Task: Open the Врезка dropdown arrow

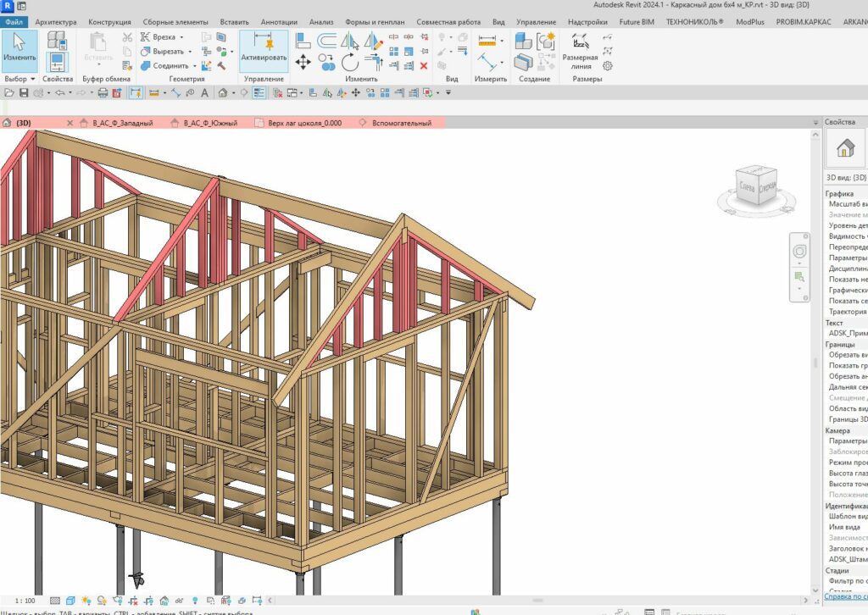Action: 181,37
